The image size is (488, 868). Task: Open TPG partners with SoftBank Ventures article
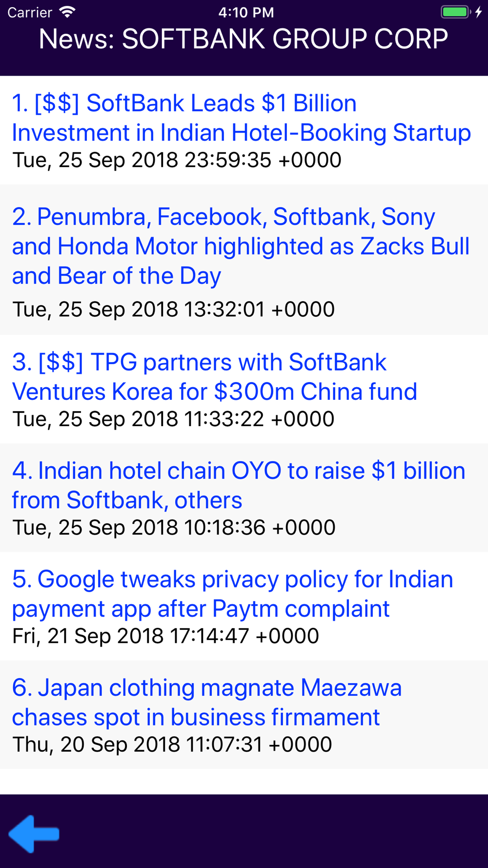(x=215, y=376)
